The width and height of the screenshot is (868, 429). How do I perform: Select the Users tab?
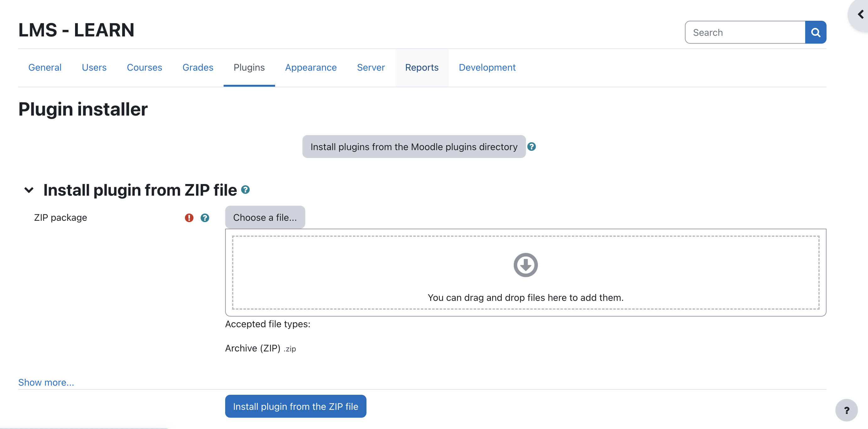[x=94, y=68]
